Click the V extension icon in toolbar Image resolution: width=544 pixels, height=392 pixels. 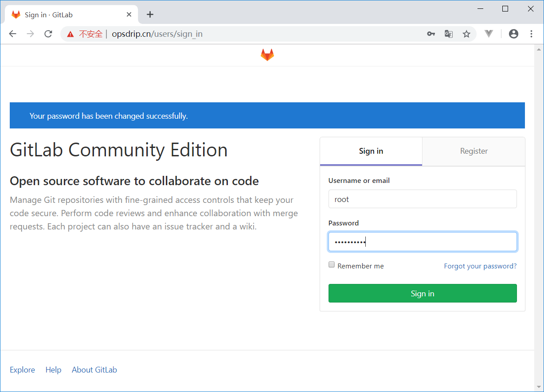489,34
